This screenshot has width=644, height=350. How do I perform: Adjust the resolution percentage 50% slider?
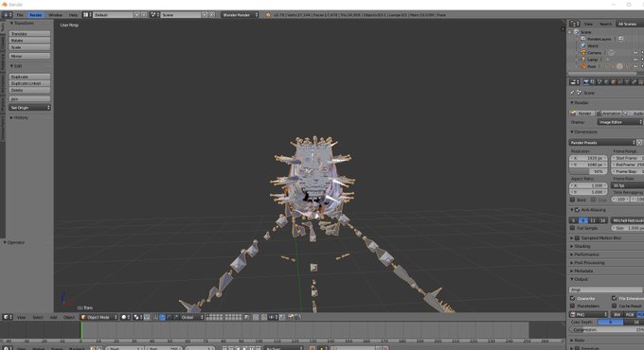click(588, 171)
